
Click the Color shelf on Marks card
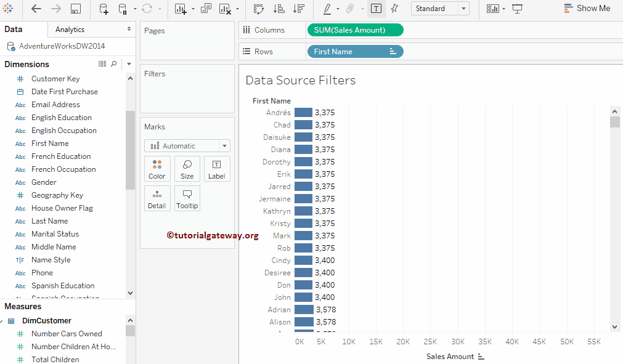pyautogui.click(x=157, y=168)
